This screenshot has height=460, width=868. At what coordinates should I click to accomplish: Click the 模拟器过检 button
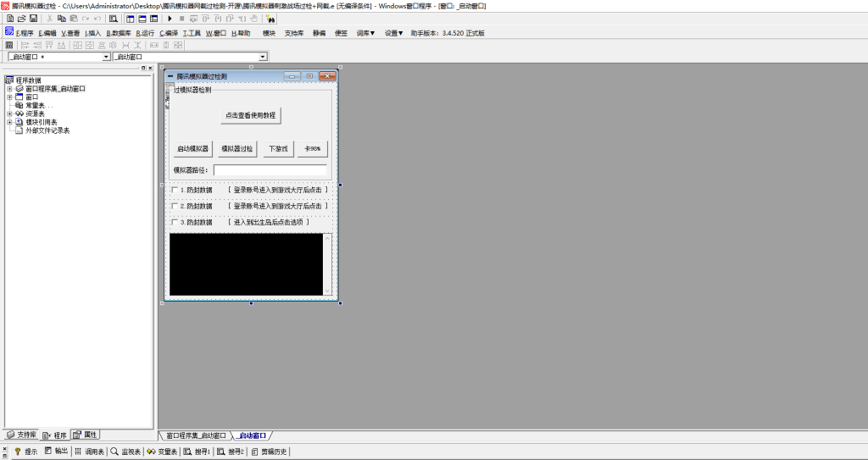point(237,149)
